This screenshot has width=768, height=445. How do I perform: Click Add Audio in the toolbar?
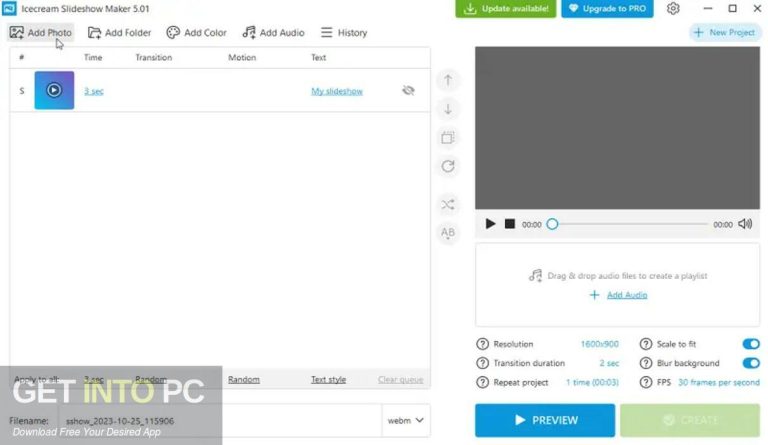tap(273, 33)
